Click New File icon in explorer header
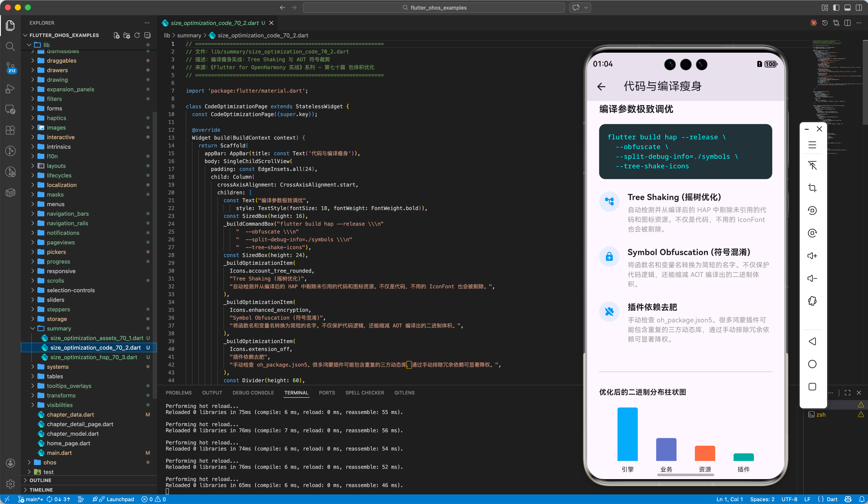 [117, 35]
